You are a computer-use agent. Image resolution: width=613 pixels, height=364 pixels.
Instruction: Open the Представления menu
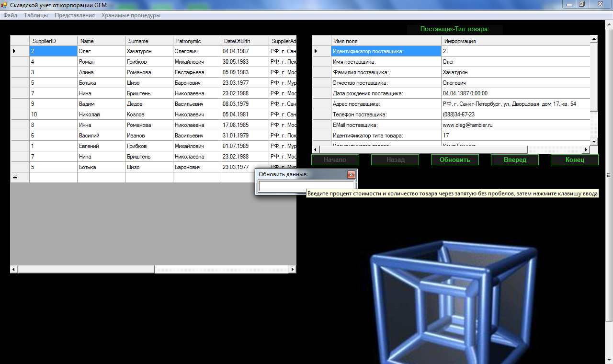coord(75,15)
